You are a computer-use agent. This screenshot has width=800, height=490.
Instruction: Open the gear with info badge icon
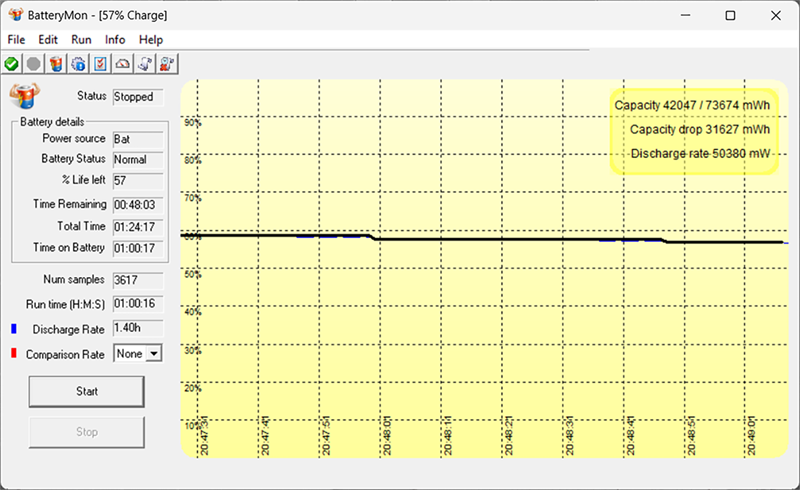[x=78, y=64]
